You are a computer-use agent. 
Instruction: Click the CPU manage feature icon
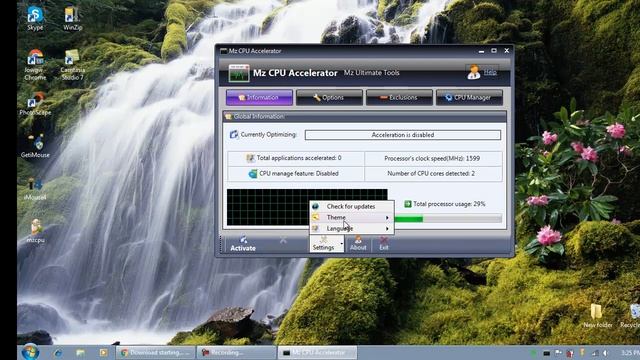tap(253, 173)
